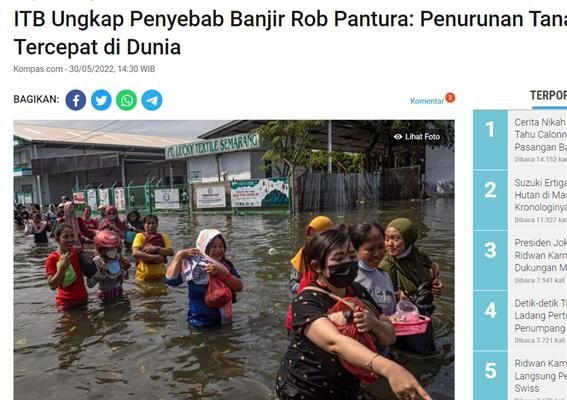The height and width of the screenshot is (400, 567).
Task: Open popular article about Ridwan Kamil Swiss
Action: (x=540, y=376)
